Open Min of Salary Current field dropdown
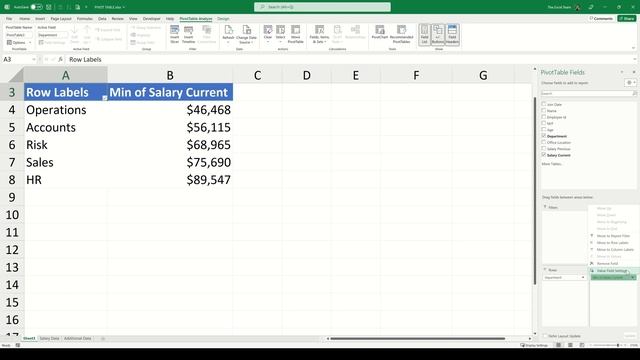Image resolution: width=640 pixels, height=360 pixels. pos(633,278)
